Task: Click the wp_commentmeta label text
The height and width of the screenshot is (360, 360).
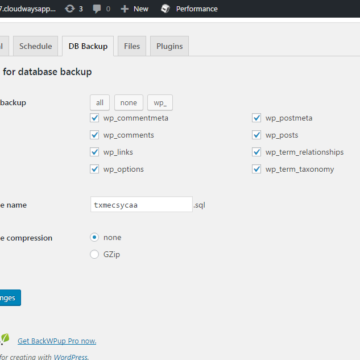Action: 136,118
